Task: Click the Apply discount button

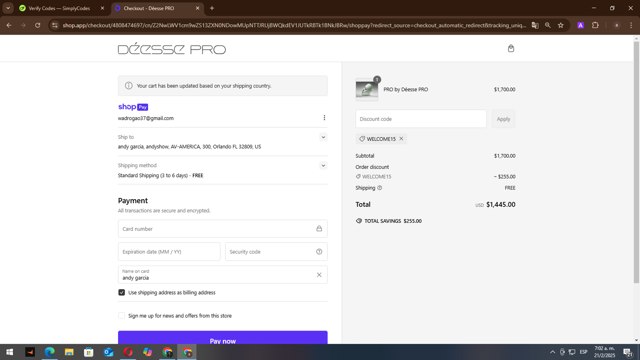Action: (503, 119)
